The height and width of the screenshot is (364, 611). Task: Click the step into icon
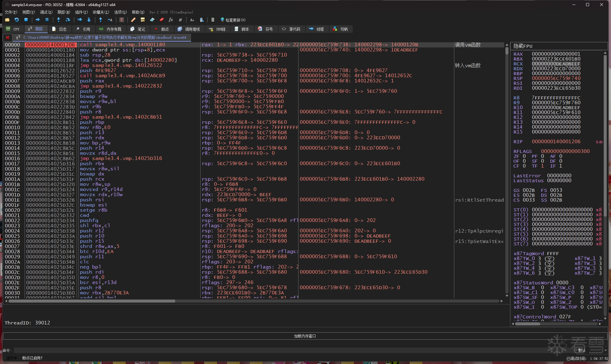(58, 20)
